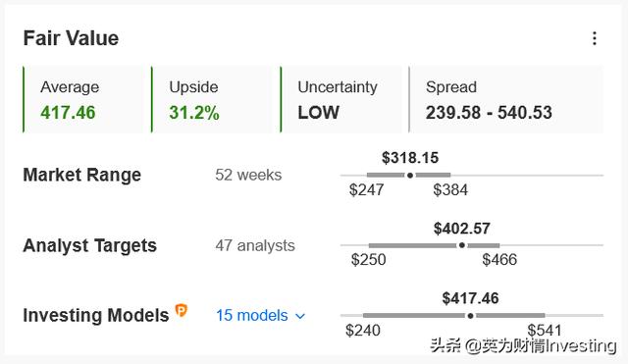
Task: Click the Market Range slider dot
Action: 410,176
